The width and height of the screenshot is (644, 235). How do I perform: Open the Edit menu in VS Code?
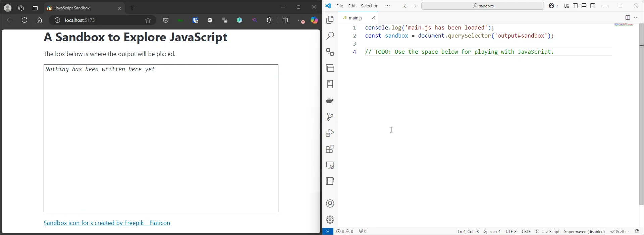pyautogui.click(x=352, y=6)
